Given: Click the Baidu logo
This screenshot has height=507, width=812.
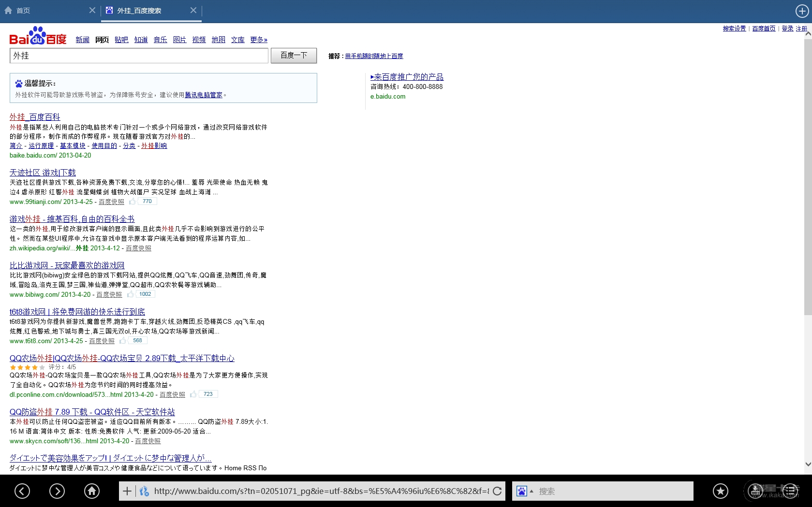Looking at the screenshot, I should coord(38,36).
